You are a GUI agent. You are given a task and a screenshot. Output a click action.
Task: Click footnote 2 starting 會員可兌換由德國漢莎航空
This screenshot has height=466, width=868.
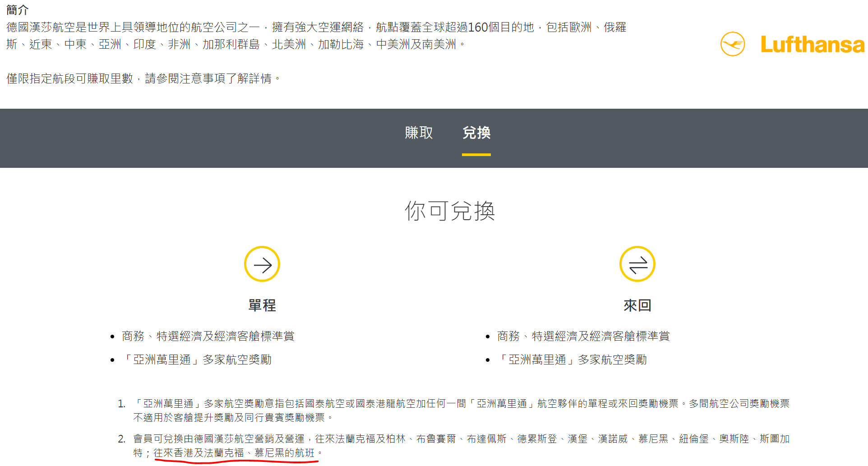click(x=461, y=446)
